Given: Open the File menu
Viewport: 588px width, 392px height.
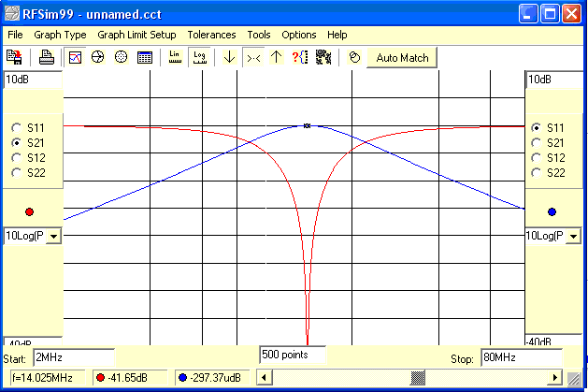Looking at the screenshot, I should coord(15,35).
